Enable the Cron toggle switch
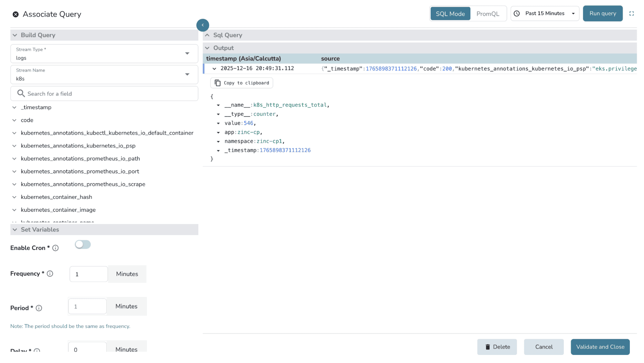Screen dimensions: 644x363 pos(82,244)
